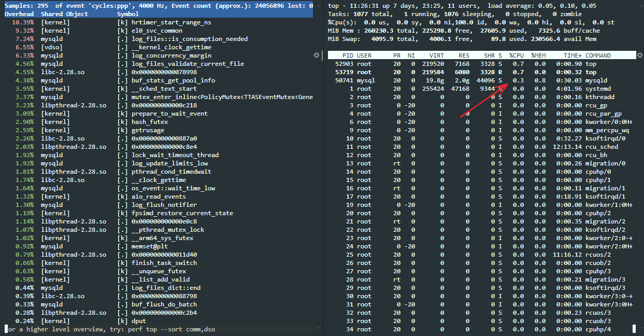Viewport: 644px width, 336px height.
Task: Click the rcu_sched process row
Action: [x=482, y=147]
